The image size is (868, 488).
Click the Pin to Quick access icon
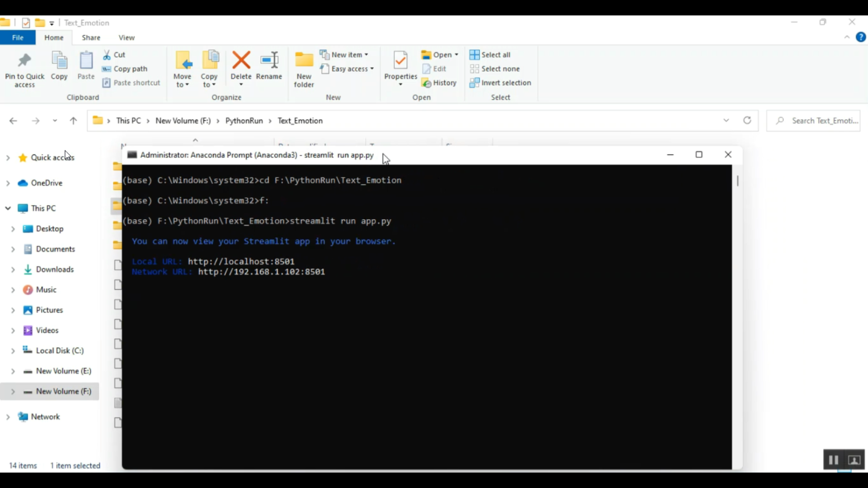pos(24,61)
